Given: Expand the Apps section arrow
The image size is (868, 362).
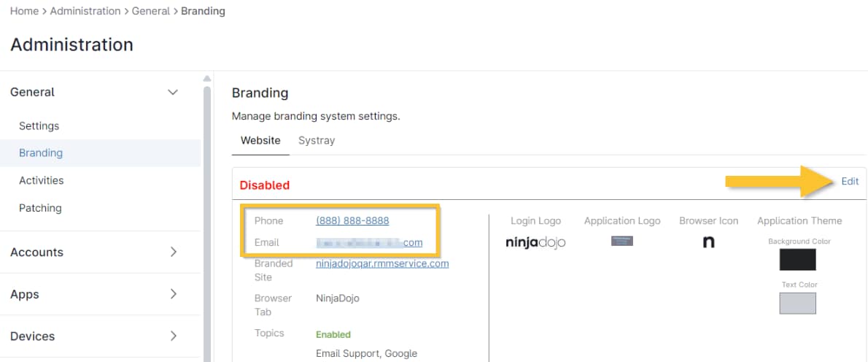Looking at the screenshot, I should [x=173, y=294].
